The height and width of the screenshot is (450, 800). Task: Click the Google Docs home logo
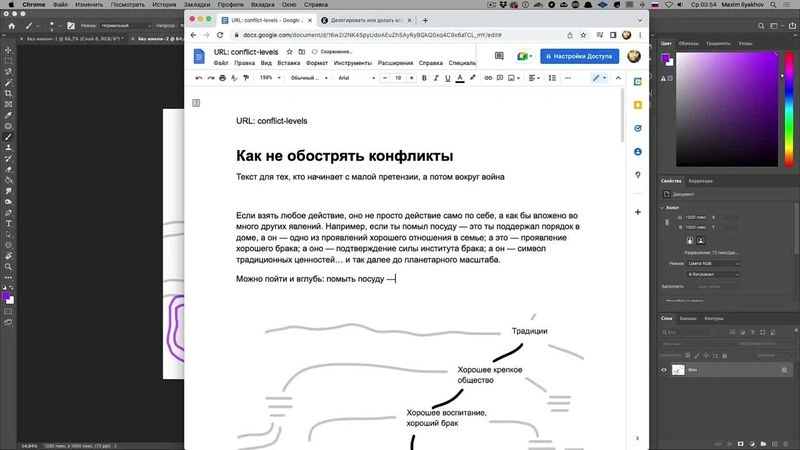[199, 56]
